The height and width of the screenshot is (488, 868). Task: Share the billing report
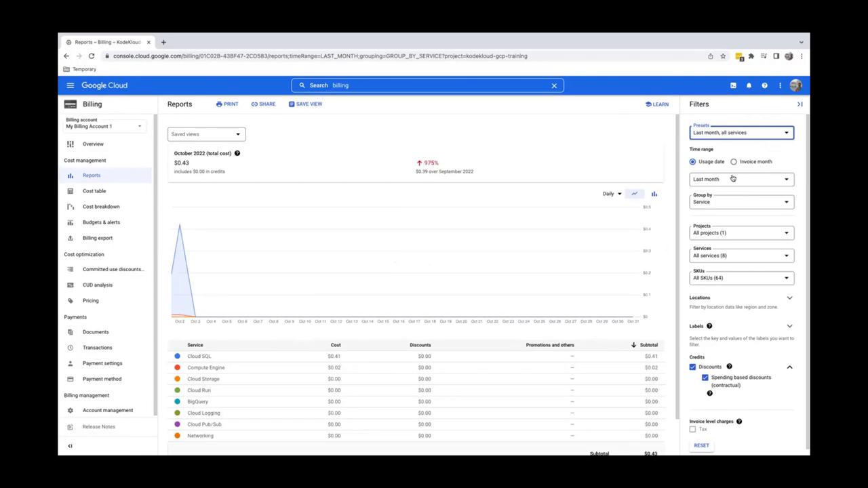click(263, 104)
